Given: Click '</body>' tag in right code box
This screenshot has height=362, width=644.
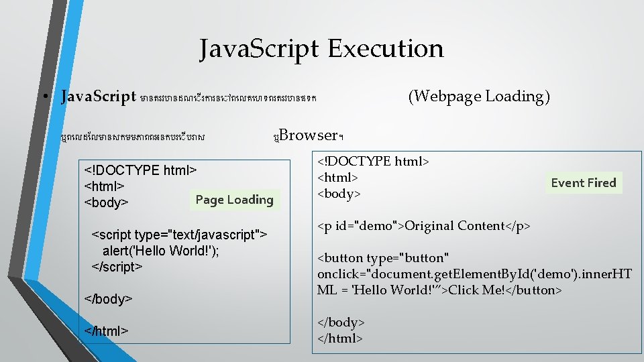Looking at the screenshot, I should coord(341,322).
